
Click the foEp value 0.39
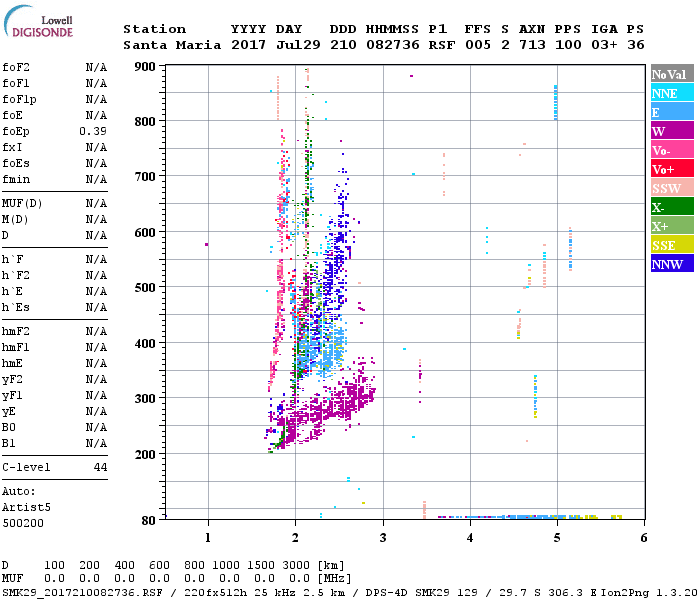click(93, 132)
